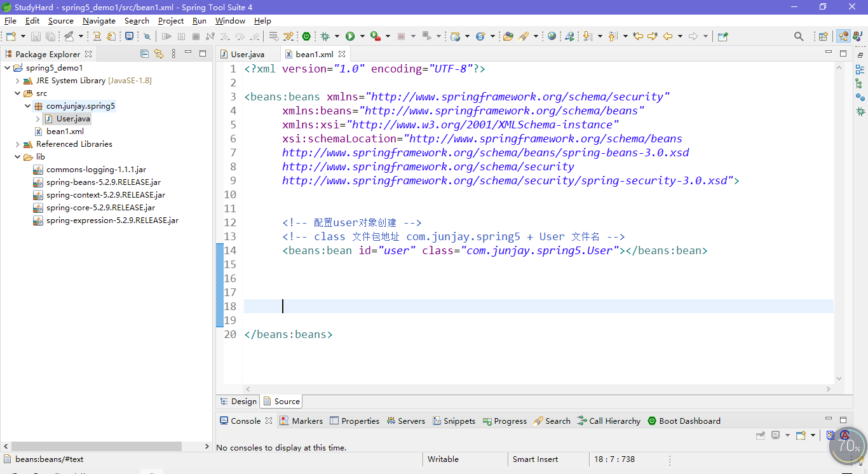
Task: Collapse the src folder node
Action: coord(18,93)
